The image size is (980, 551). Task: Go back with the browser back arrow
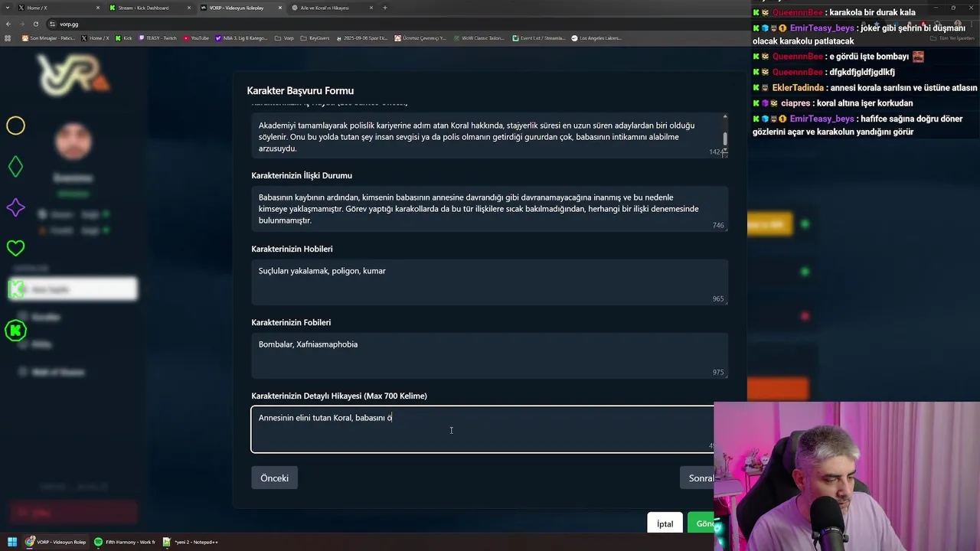click(8, 24)
